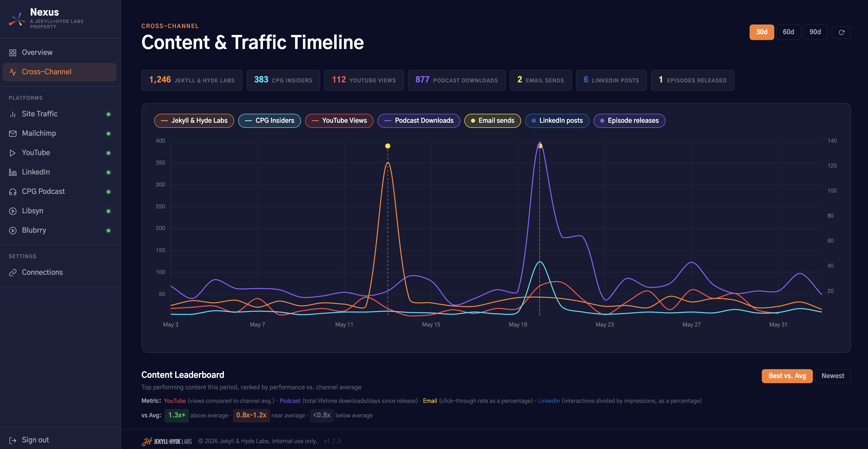Switch the time range to 60d
This screenshot has width=868, height=449.
pos(788,32)
